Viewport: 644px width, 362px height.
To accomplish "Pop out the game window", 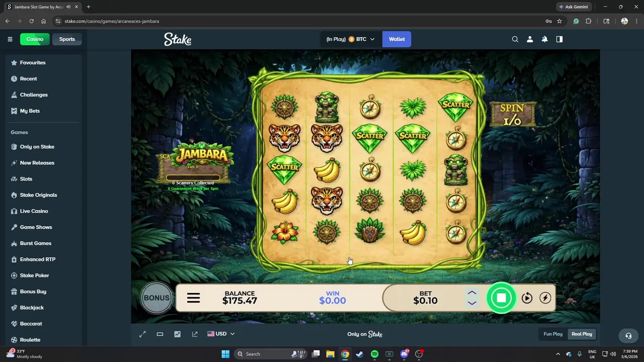I will coord(195,334).
